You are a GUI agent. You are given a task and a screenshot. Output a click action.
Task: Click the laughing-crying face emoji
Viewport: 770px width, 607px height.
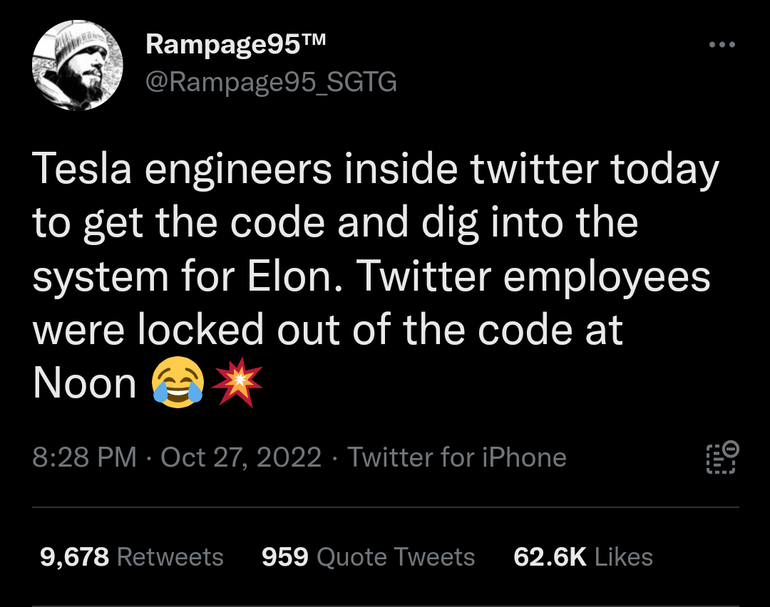tap(178, 382)
